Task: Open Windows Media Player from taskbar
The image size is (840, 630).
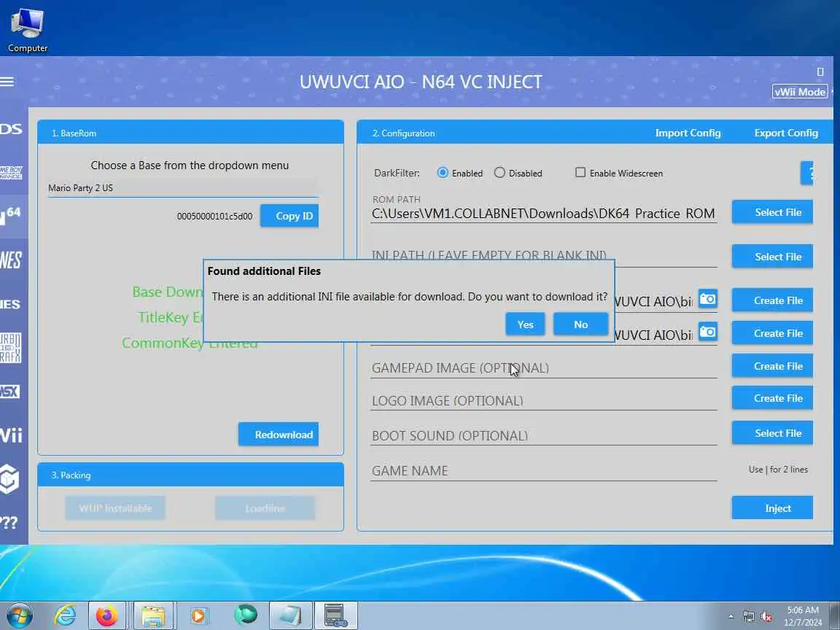Action: 198,616
